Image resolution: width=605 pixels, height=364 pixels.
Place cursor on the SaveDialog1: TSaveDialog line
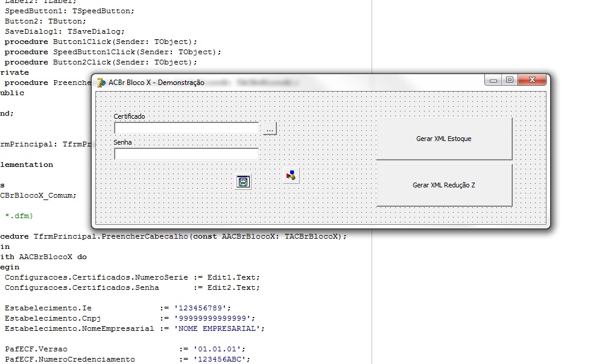(65, 31)
